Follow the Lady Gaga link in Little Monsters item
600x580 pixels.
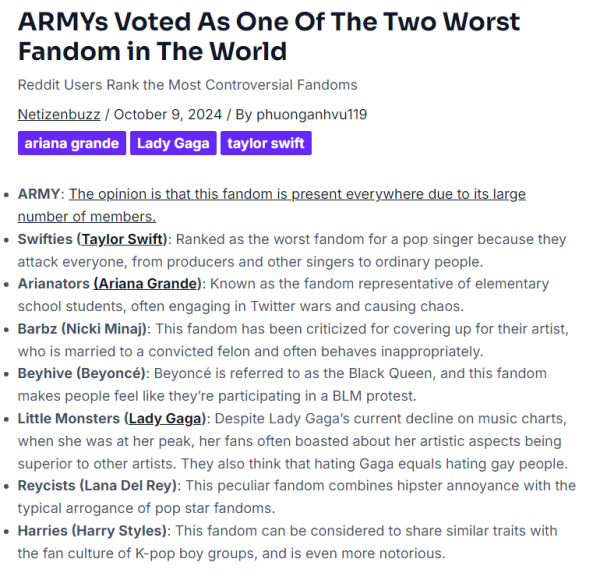[165, 418]
